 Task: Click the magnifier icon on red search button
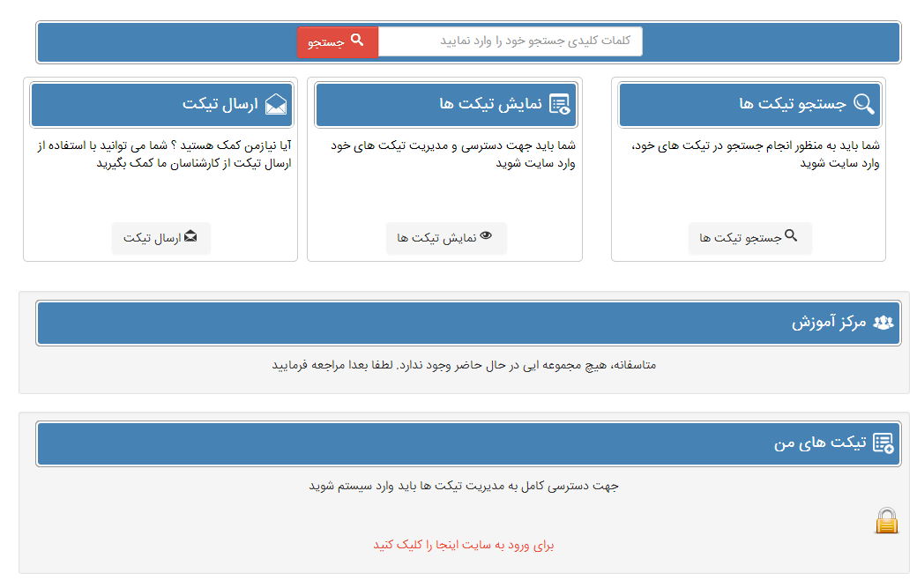click(x=357, y=40)
